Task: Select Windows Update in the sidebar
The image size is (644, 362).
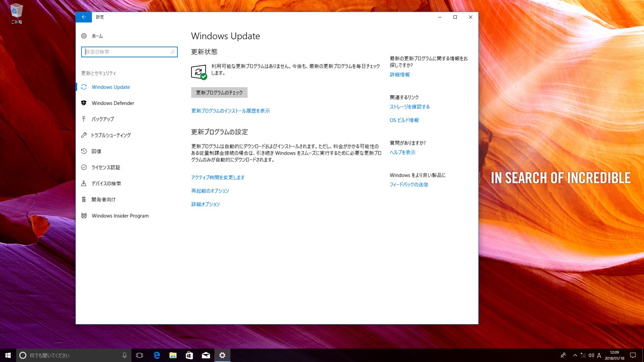Action: pyautogui.click(x=127, y=87)
